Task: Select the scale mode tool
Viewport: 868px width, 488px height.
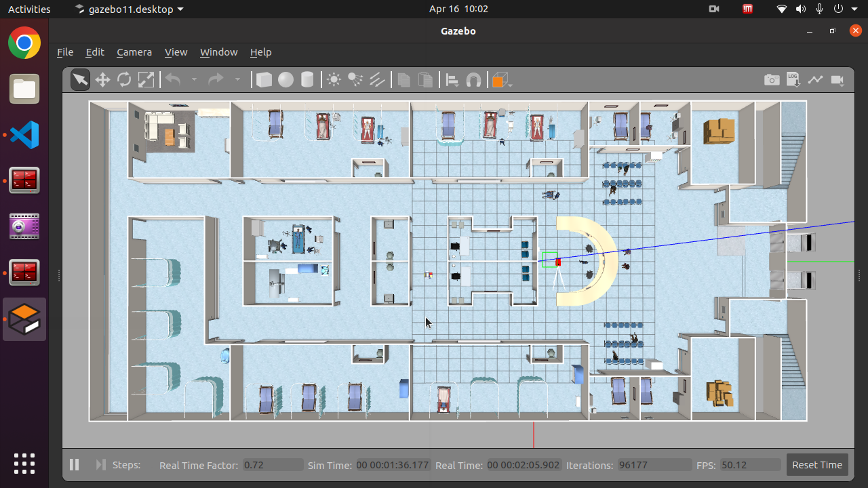Action: (x=146, y=80)
